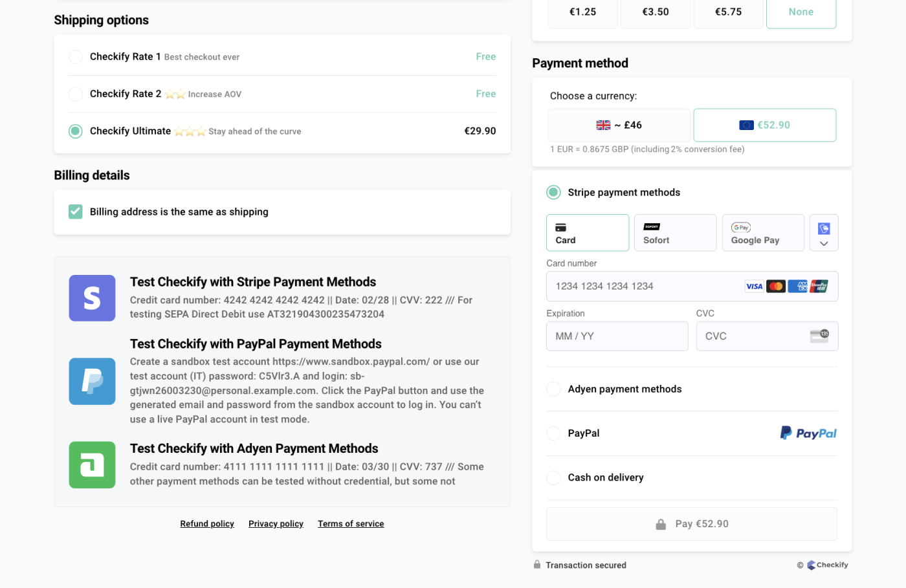Switch payment to Adyen payment methods
906x588 pixels.
pyautogui.click(x=553, y=389)
